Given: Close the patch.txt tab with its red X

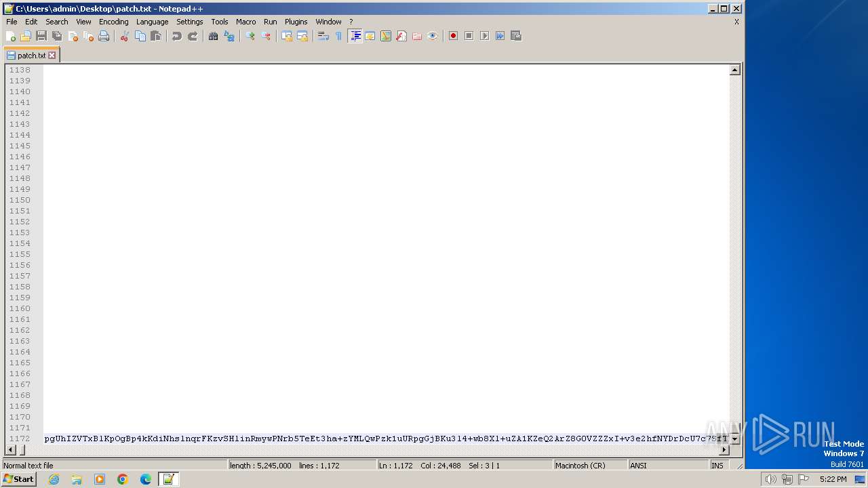Looking at the screenshot, I should tap(52, 56).
